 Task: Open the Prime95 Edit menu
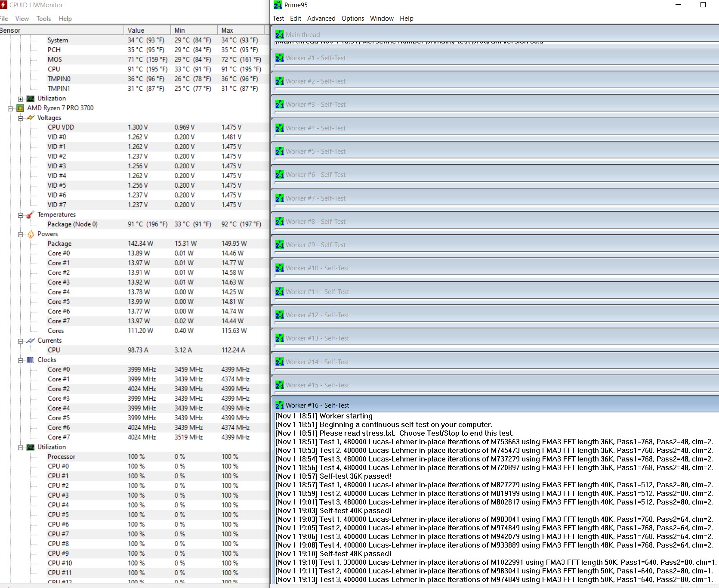click(x=296, y=19)
